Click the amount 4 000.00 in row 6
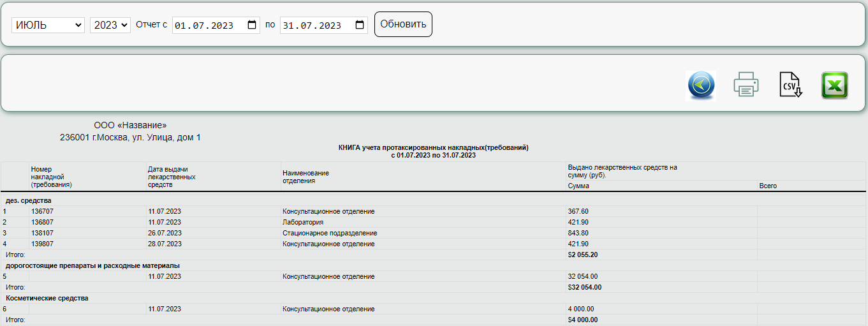The height and width of the screenshot is (326, 868). 580,309
